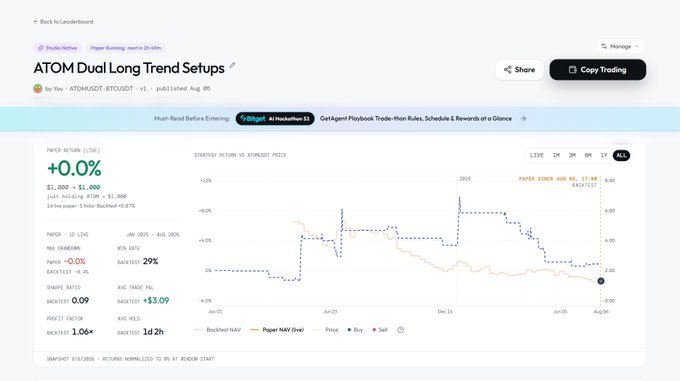This screenshot has width=680, height=381.
Task: Click the Share button
Action: pos(520,70)
